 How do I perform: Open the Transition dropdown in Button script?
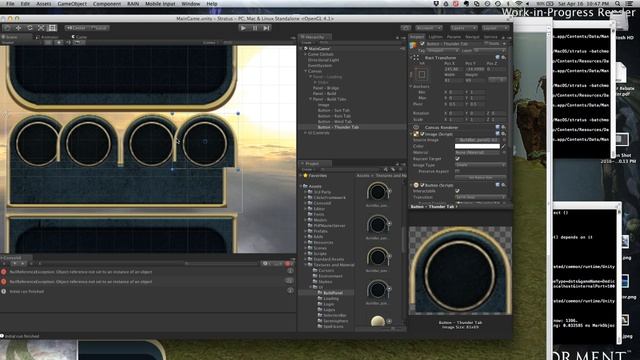(480, 197)
